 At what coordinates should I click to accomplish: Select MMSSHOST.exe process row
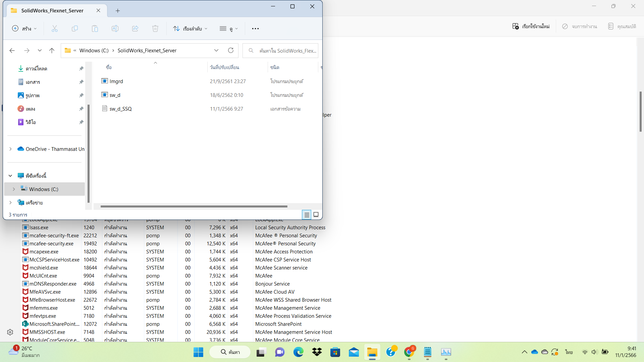coord(178,332)
